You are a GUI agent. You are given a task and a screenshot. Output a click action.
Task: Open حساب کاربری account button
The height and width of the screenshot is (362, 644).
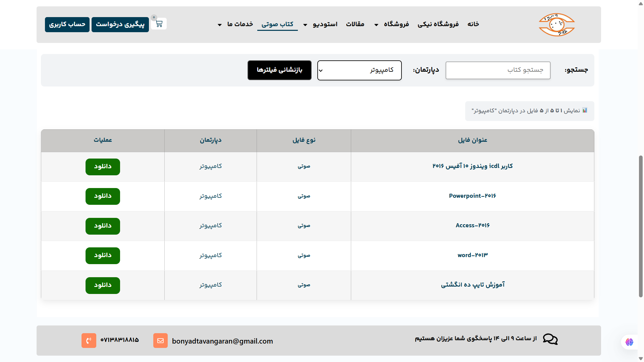click(67, 24)
